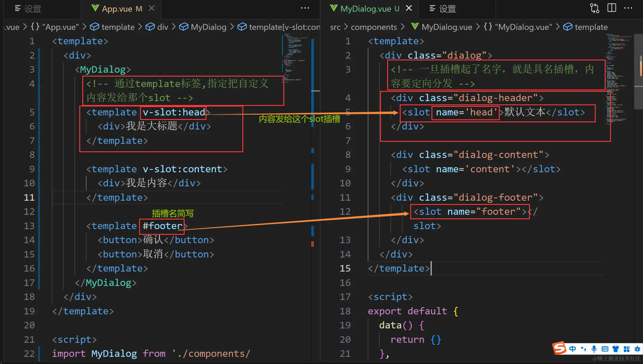The width and height of the screenshot is (643, 364).
Task: Click the <script> tag on line 17 of MyDialog.vue
Action: tap(390, 297)
